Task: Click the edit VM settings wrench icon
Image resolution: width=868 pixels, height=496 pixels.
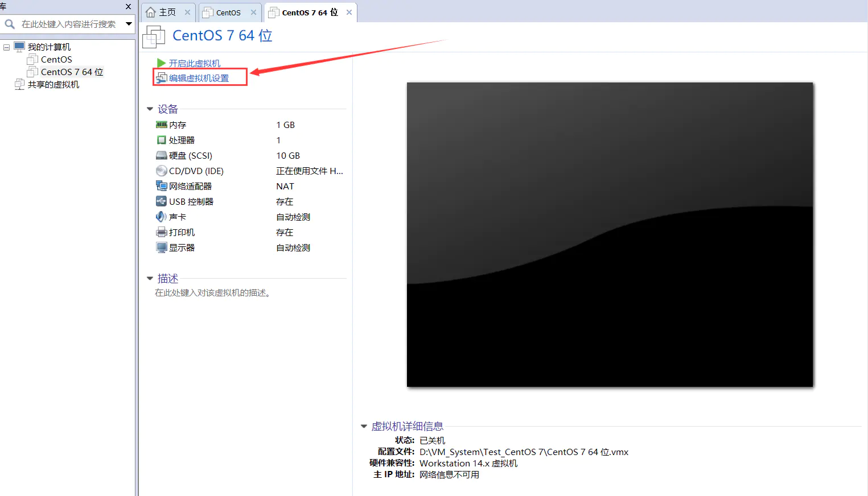Action: [162, 78]
